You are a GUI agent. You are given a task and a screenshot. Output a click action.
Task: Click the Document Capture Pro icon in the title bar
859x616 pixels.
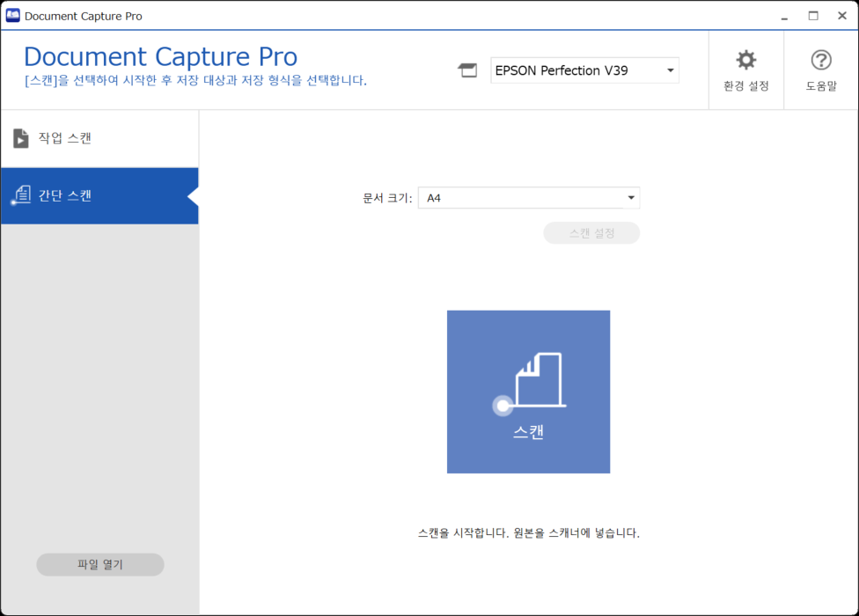(15, 14)
